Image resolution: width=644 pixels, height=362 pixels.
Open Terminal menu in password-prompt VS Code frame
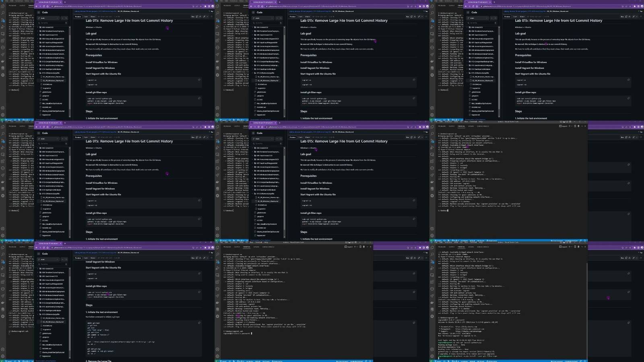259,242
